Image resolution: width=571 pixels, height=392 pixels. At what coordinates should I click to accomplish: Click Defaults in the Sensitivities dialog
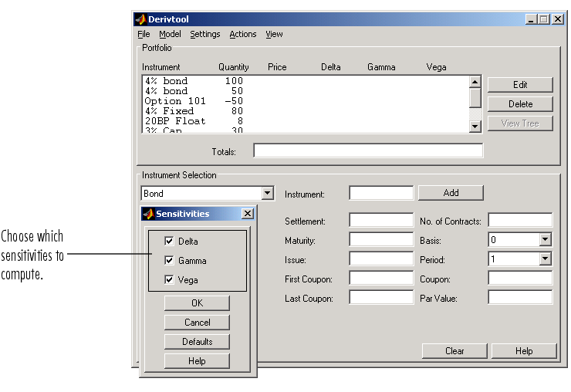point(197,342)
